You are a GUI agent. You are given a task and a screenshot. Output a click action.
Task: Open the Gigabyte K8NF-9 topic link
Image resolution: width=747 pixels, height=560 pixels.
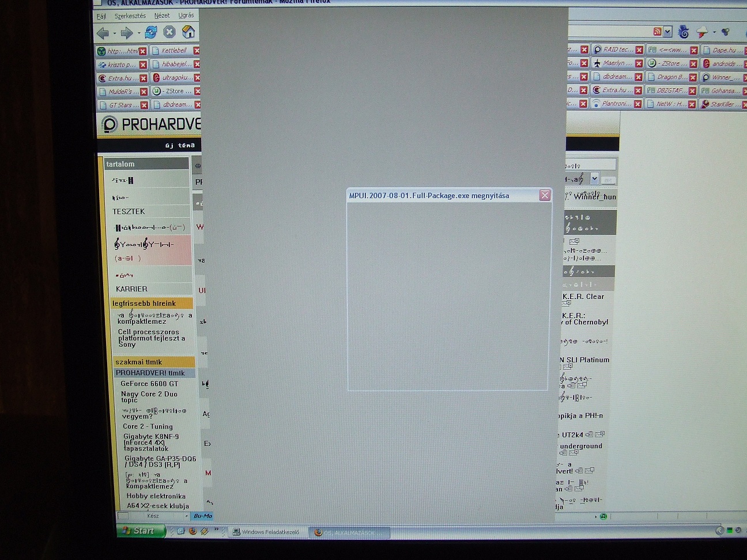pos(151,442)
